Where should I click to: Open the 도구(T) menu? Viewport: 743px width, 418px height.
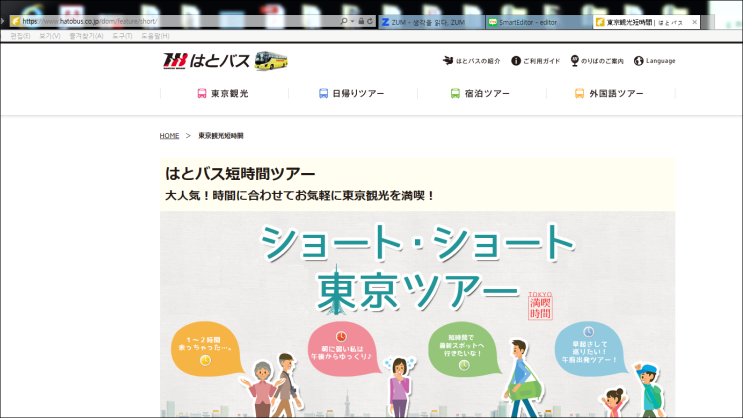[122, 36]
